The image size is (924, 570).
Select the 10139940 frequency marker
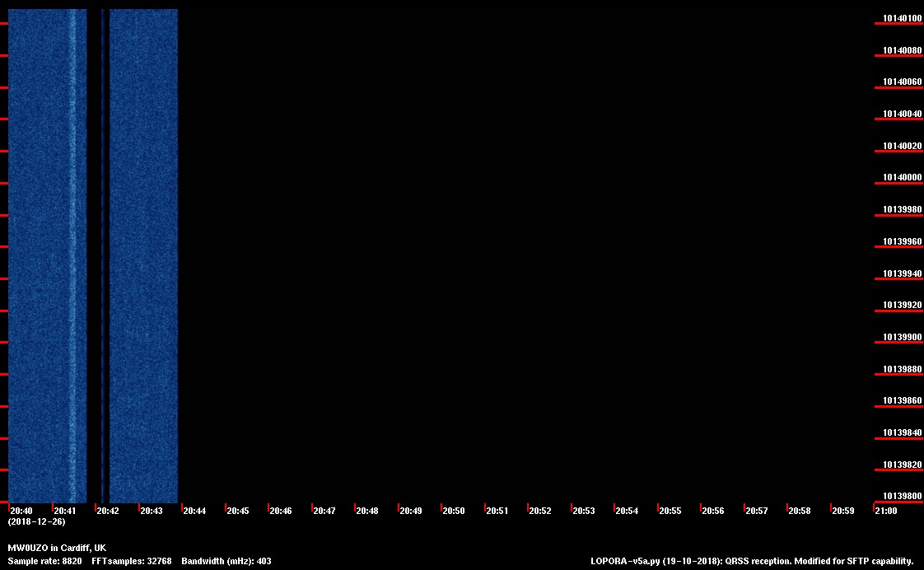903,273
